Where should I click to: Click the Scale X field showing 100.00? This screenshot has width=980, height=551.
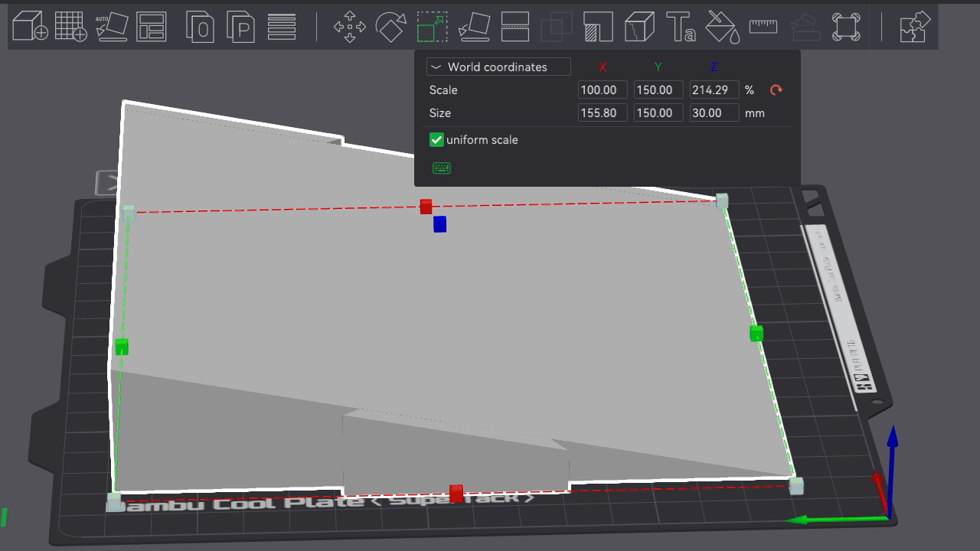pyautogui.click(x=603, y=90)
